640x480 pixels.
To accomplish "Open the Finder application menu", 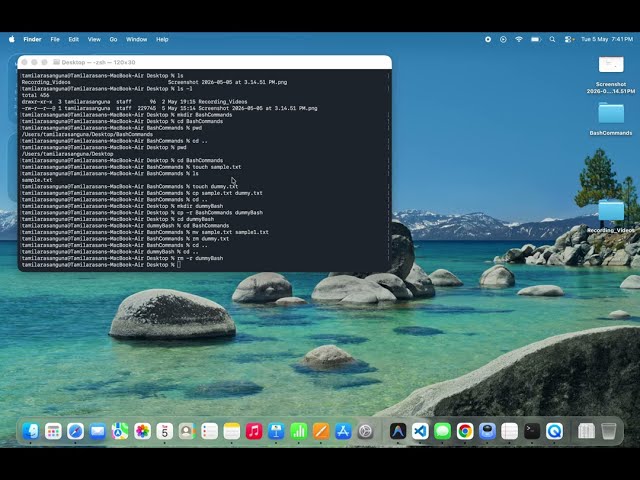I will tap(32, 39).
